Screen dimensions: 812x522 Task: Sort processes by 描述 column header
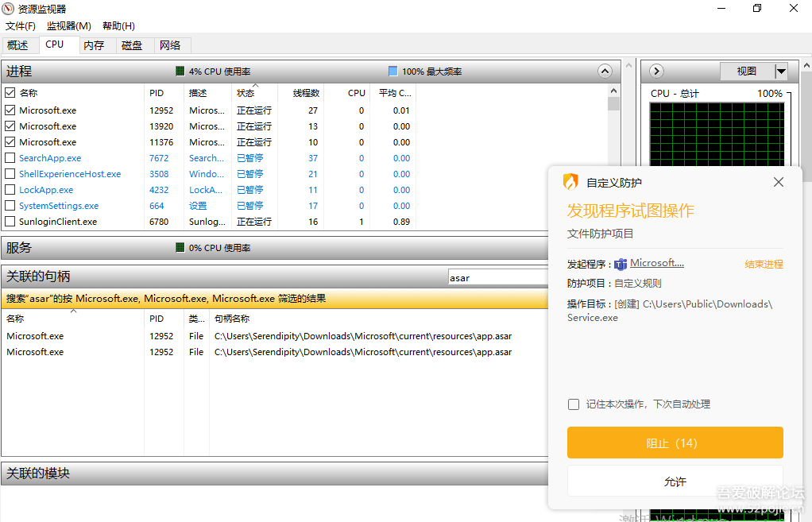[x=207, y=93]
